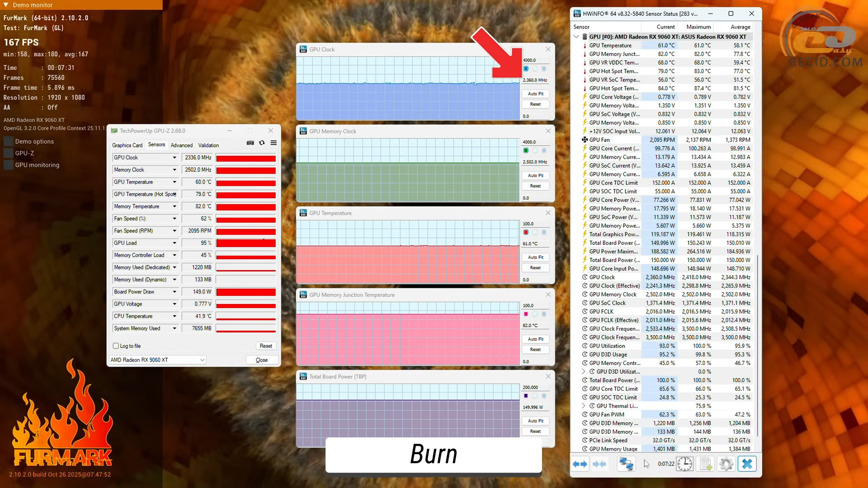
Task: Click HWiNFO expand columns arrows icon
Action: tap(580, 464)
